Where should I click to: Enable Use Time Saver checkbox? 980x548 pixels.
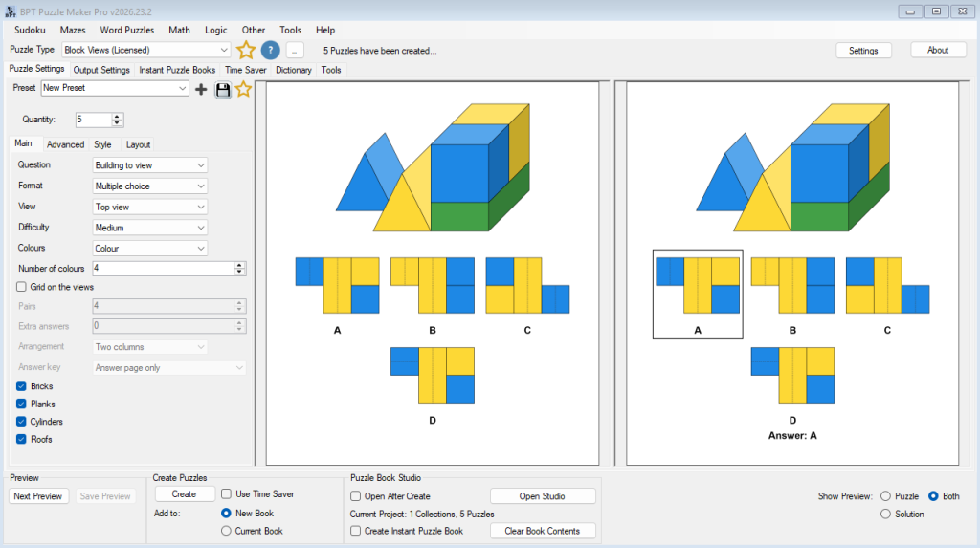(226, 493)
